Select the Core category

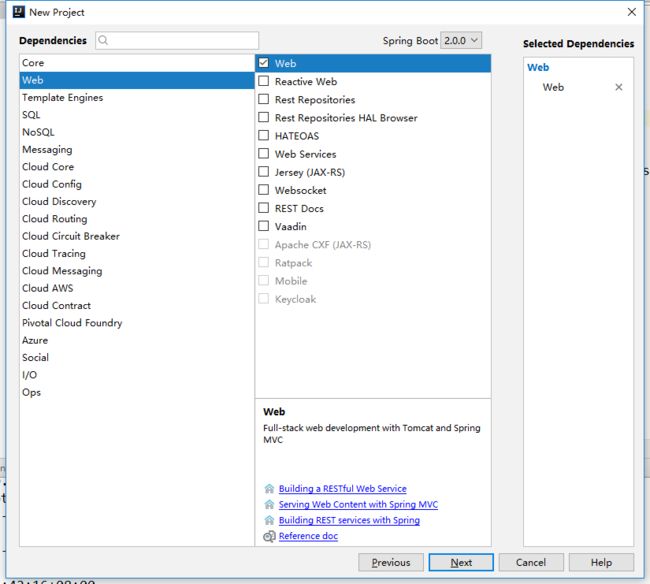pyautogui.click(x=137, y=63)
